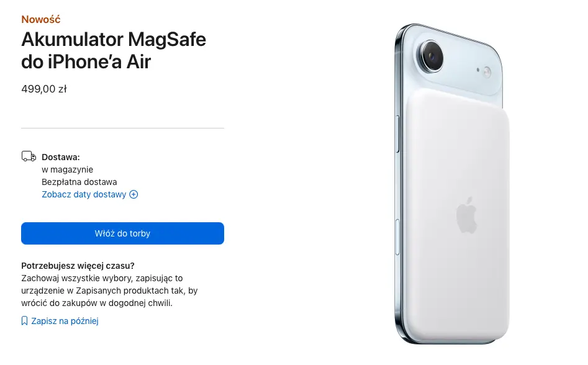Screen dimensions: 588x365
Task: Click the Apple logo on the MagSafe battery
Action: tap(466, 215)
